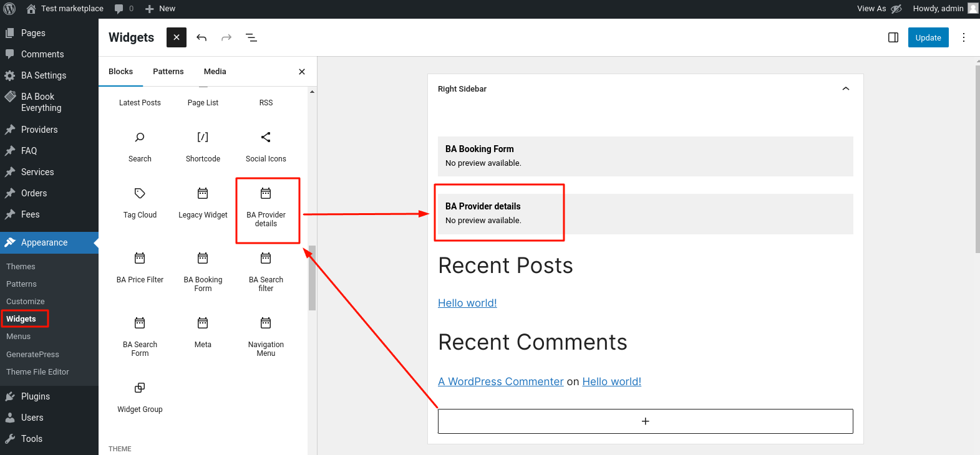The width and height of the screenshot is (980, 455).
Task: Click the block inserter scrollbar
Action: coord(312,277)
